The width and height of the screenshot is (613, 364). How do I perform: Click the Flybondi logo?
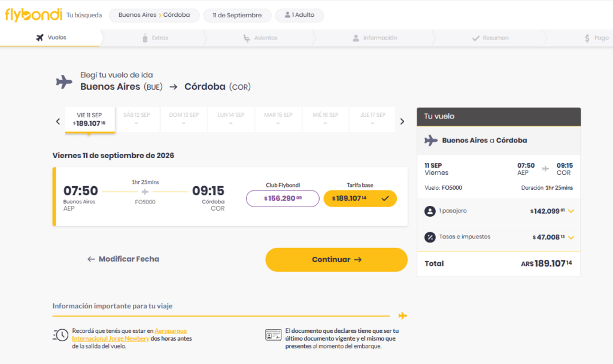34,15
